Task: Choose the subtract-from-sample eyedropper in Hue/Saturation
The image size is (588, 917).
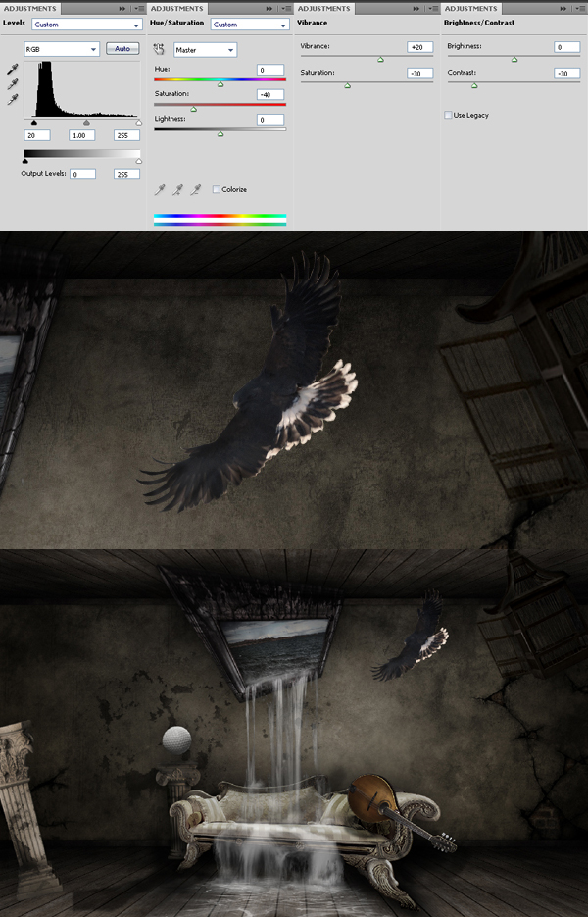Action: pos(195,189)
